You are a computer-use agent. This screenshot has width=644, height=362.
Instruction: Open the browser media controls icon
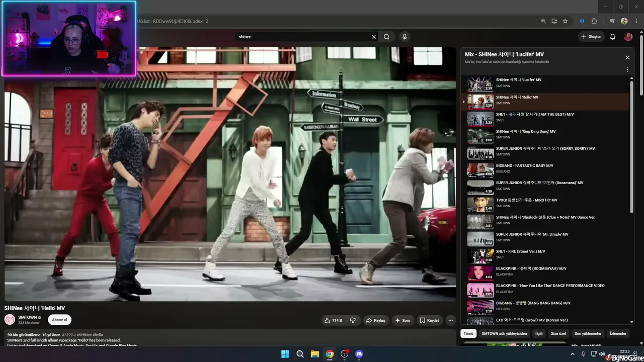pos(612,21)
